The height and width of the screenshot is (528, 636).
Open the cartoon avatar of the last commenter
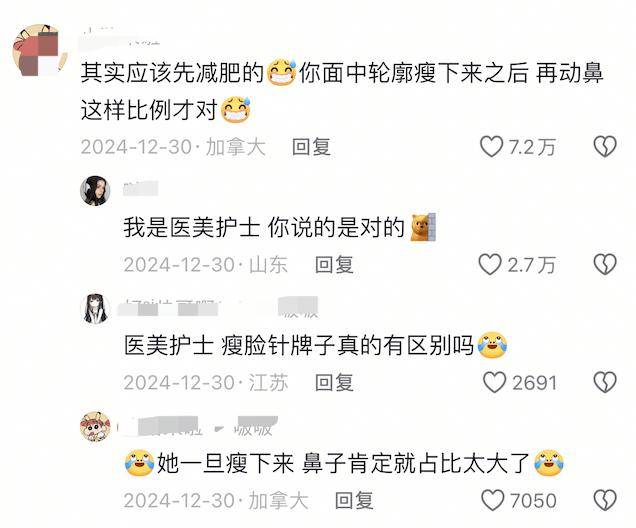(x=95, y=427)
